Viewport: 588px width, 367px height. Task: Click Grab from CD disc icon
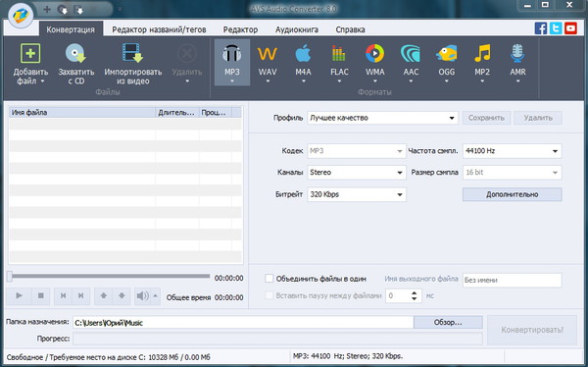point(75,53)
